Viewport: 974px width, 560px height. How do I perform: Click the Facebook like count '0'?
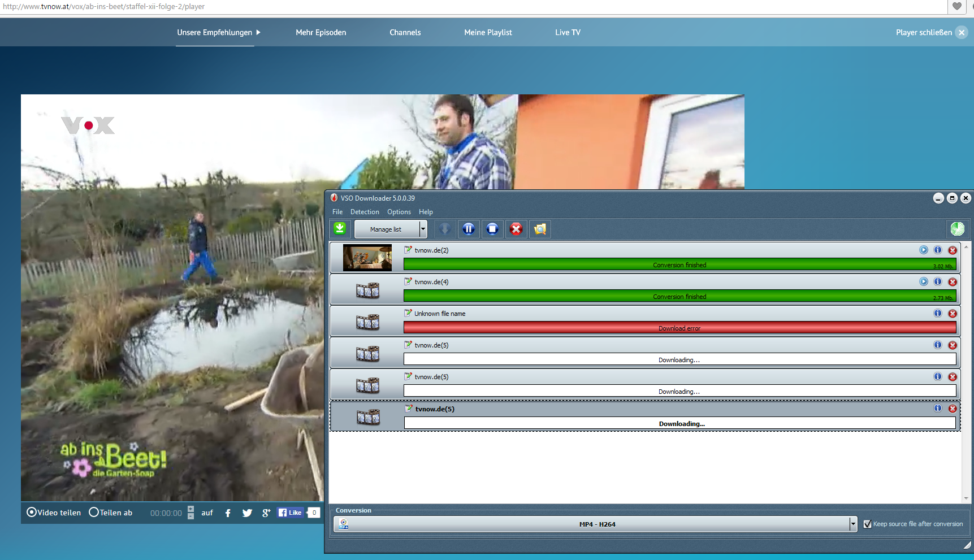[314, 513]
